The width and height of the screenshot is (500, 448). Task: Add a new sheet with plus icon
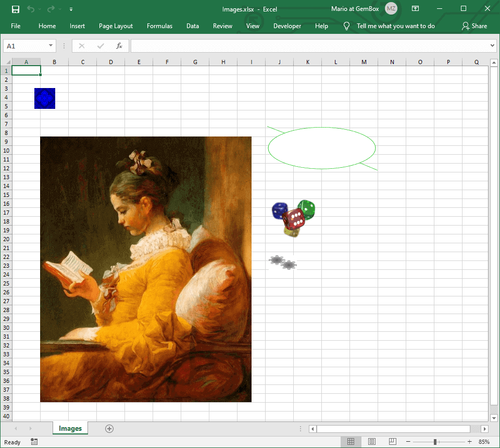tap(109, 429)
